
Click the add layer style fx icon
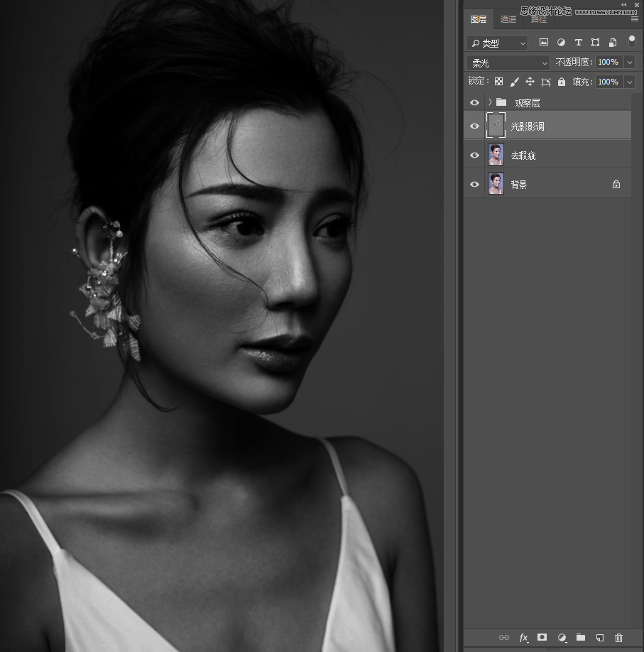(524, 638)
